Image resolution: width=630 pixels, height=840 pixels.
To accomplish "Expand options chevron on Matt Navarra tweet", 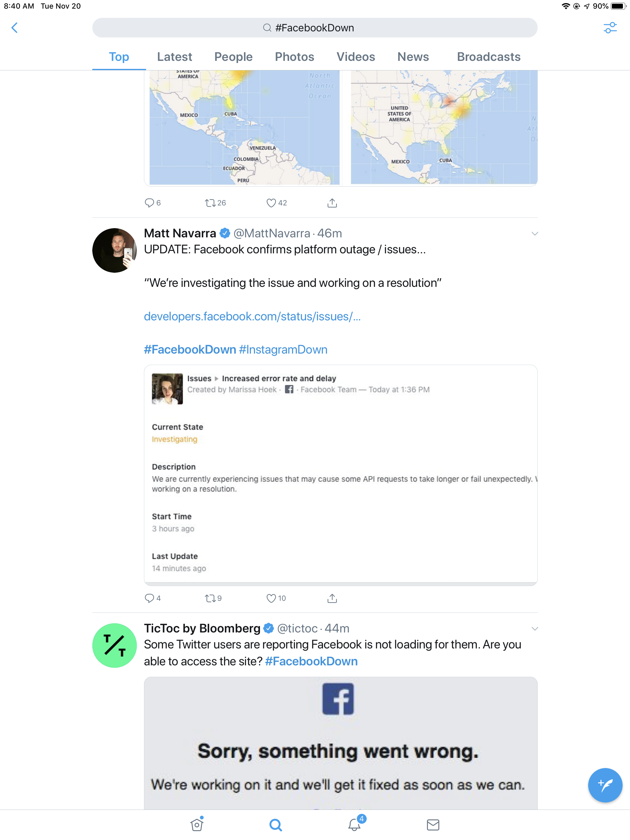I will (x=535, y=234).
